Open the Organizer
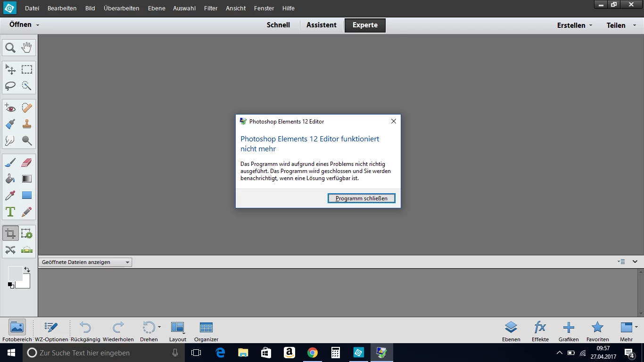The height and width of the screenshot is (362, 644). (206, 331)
